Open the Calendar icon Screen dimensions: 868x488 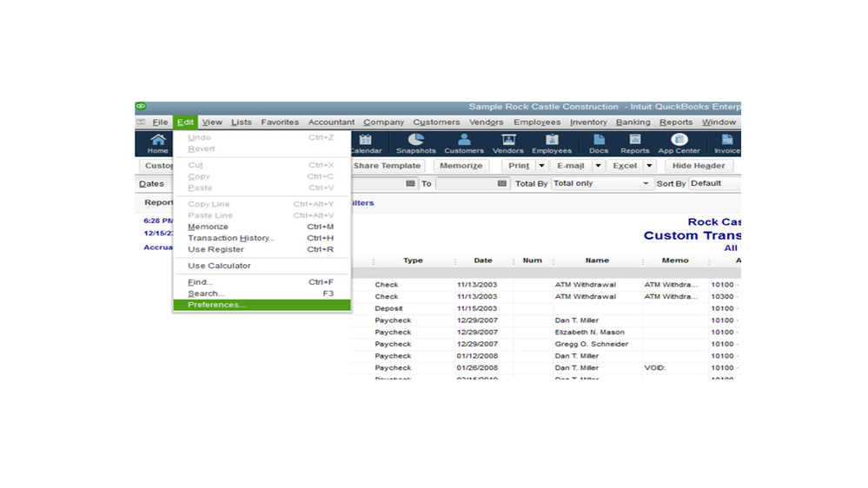click(366, 143)
